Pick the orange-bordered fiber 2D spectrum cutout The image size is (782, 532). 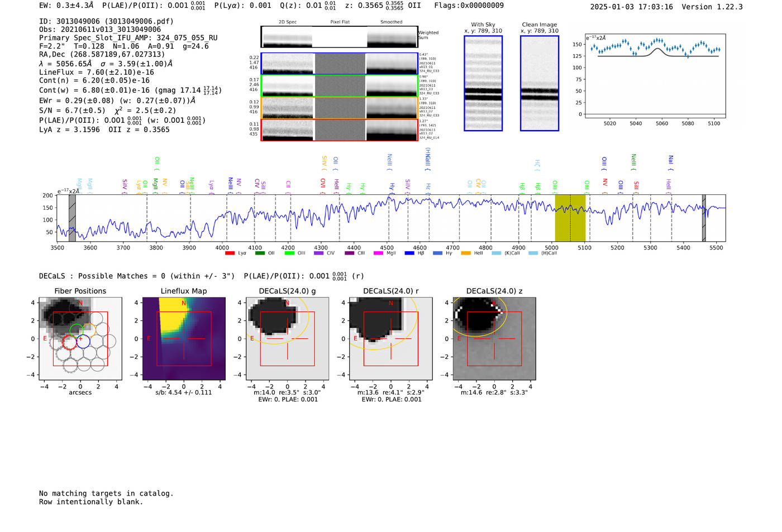[288, 108]
